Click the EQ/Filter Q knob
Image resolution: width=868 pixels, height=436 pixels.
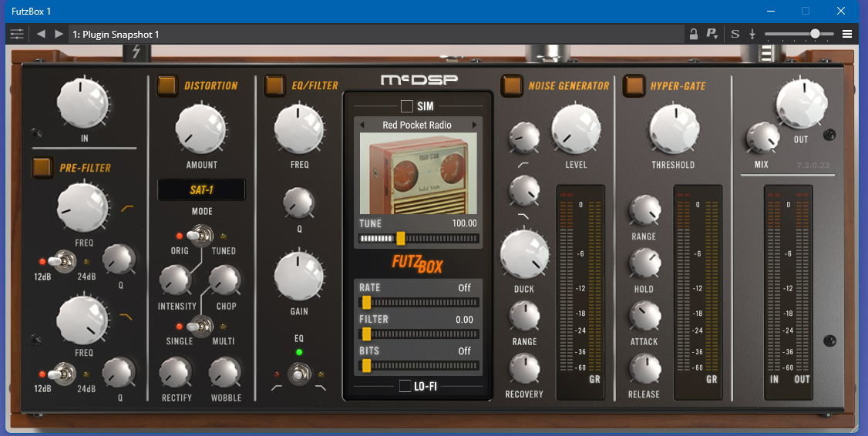pos(299,203)
